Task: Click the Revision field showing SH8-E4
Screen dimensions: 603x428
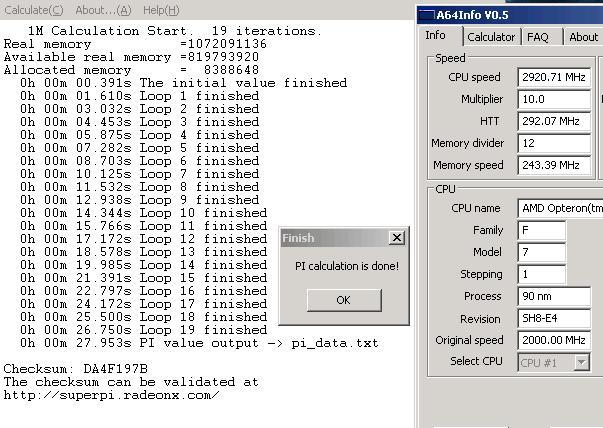Action: tap(554, 318)
